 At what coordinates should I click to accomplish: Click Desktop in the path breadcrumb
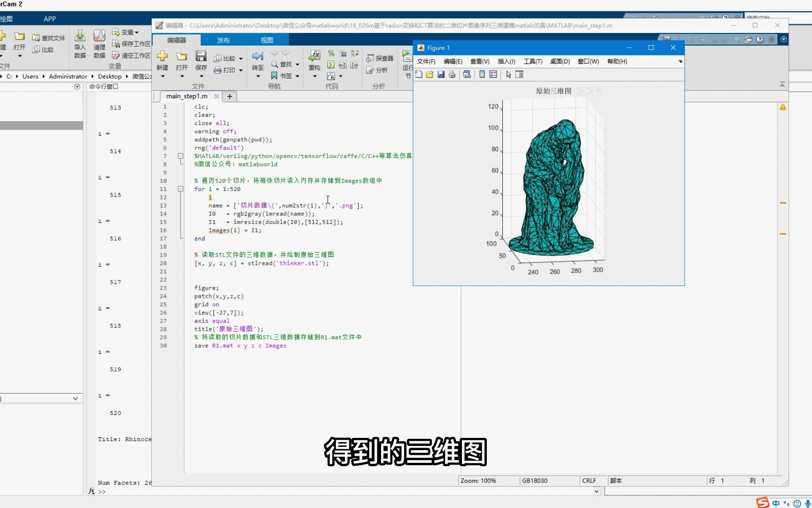point(110,76)
